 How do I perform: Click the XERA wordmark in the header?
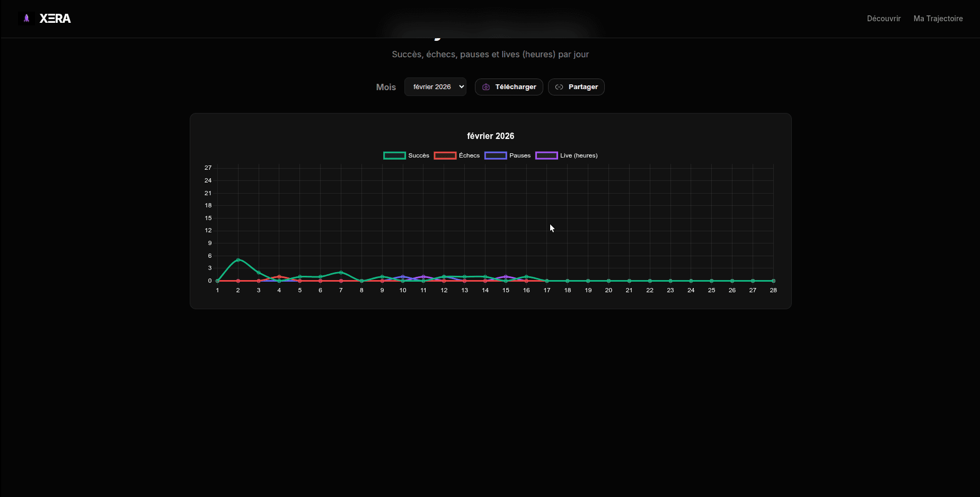click(55, 18)
